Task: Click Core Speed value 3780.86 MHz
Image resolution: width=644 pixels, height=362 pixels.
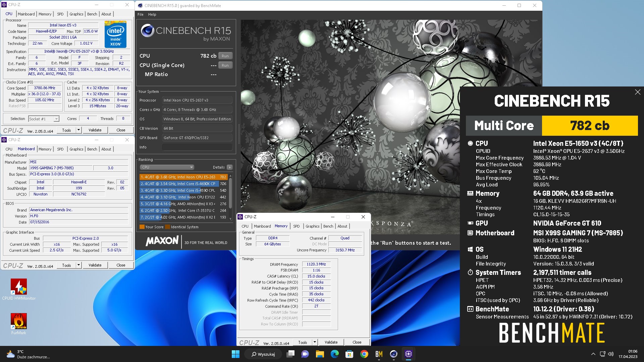Action: [45, 88]
